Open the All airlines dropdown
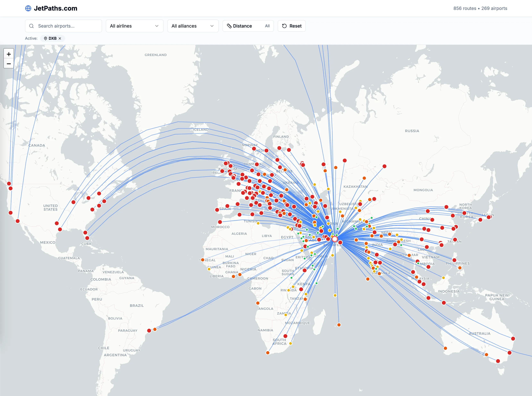The image size is (532, 396). coord(134,26)
